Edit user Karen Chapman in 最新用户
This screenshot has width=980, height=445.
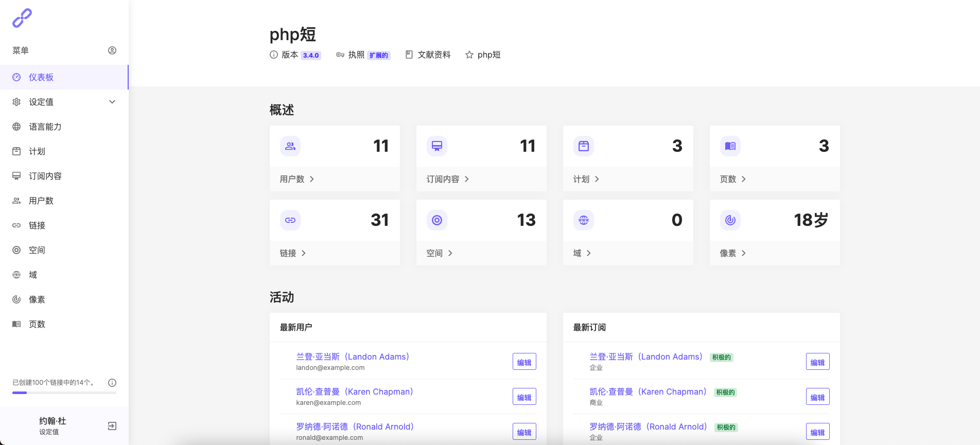(524, 397)
